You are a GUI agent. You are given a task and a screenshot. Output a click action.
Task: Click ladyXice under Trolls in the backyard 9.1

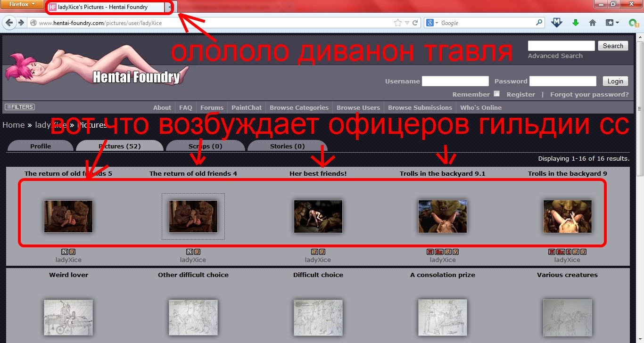(443, 260)
